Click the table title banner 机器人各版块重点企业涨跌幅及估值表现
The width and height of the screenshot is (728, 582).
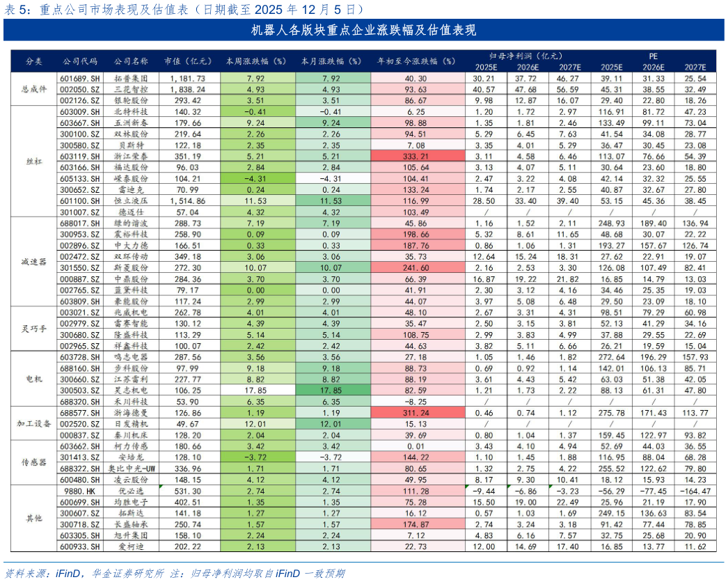click(x=364, y=31)
